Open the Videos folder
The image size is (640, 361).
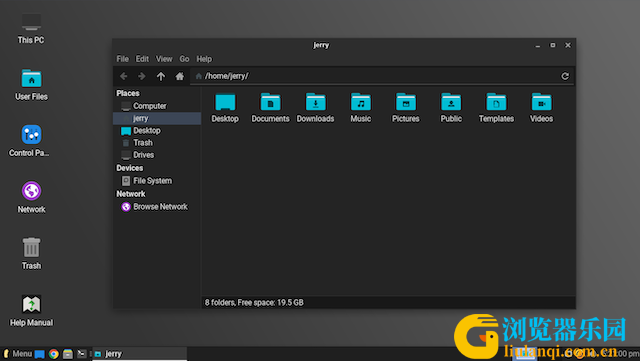542,108
